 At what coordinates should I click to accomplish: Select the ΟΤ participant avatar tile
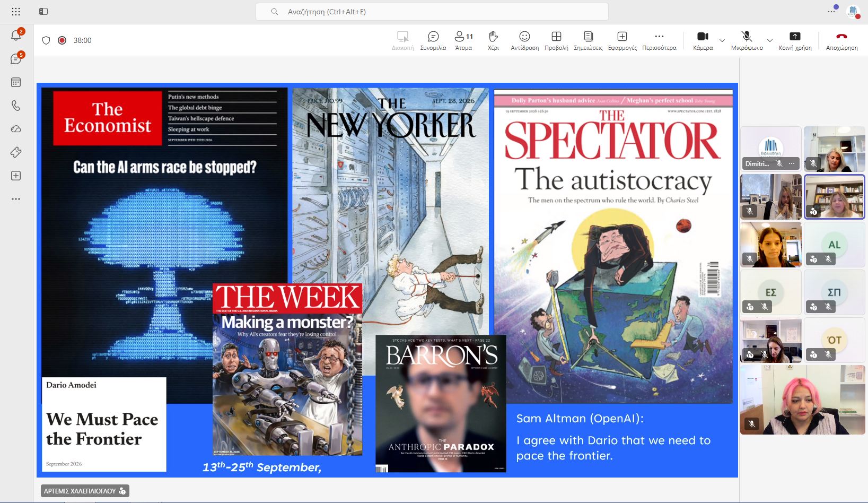(x=834, y=340)
